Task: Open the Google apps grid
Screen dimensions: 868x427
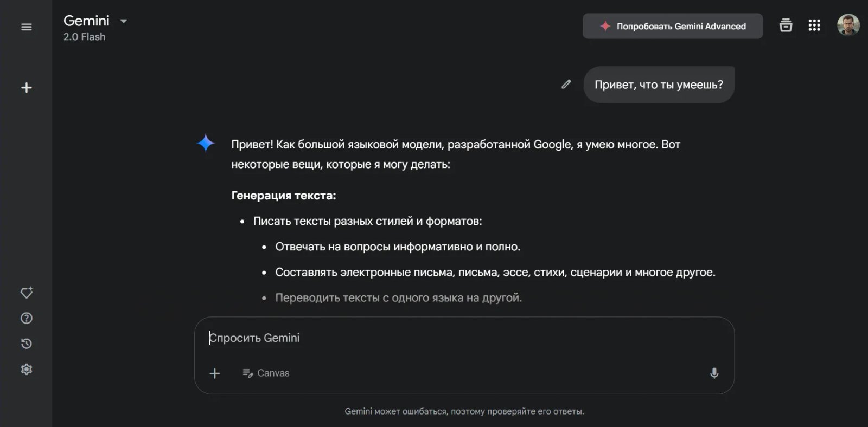Action: (814, 25)
